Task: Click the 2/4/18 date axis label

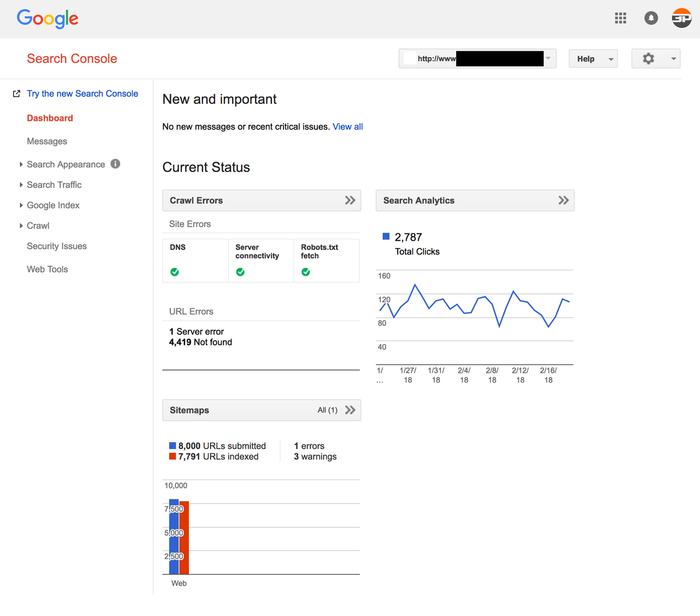Action: pos(464,375)
